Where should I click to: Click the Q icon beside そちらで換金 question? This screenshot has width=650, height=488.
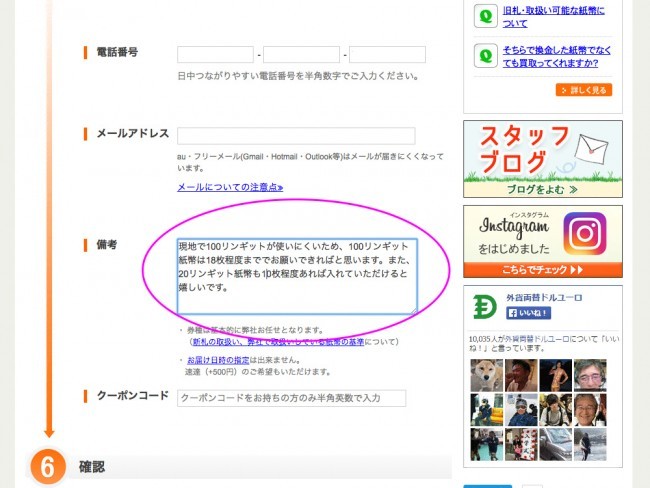(486, 56)
